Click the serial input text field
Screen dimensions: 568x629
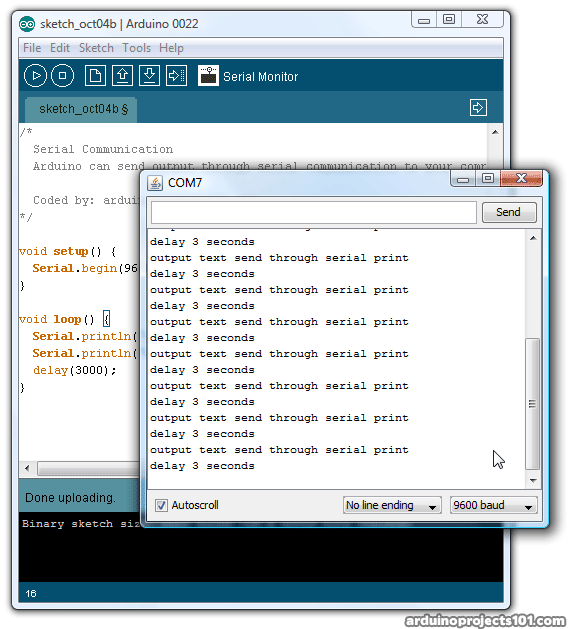click(314, 212)
